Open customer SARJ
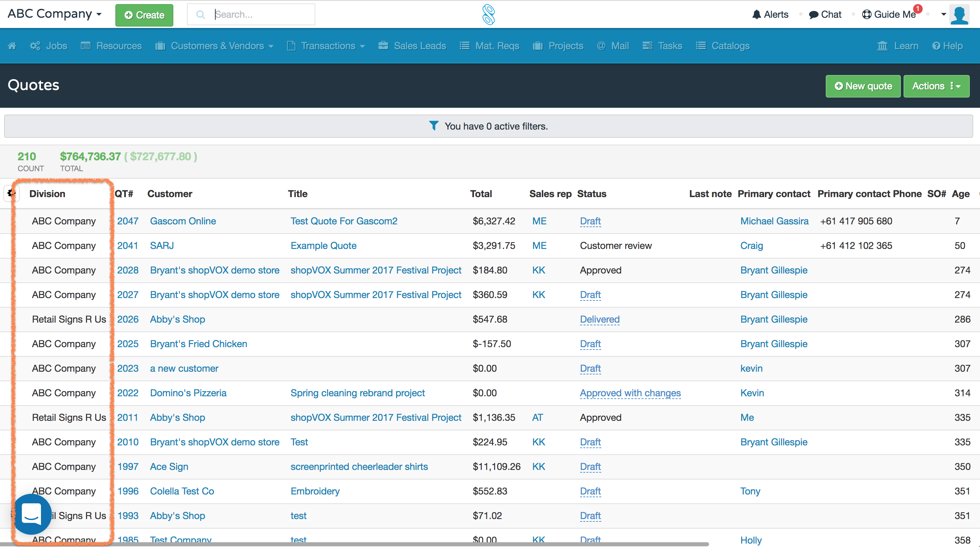The height and width of the screenshot is (547, 980). (162, 246)
